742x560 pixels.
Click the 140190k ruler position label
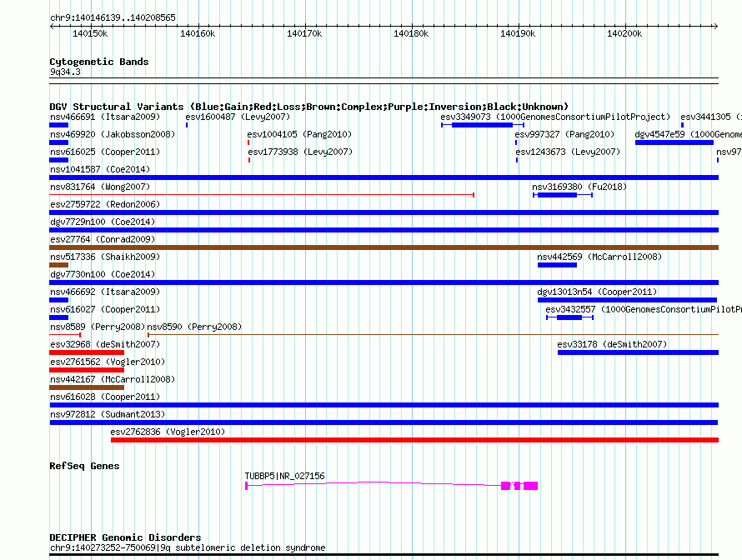[x=518, y=33]
